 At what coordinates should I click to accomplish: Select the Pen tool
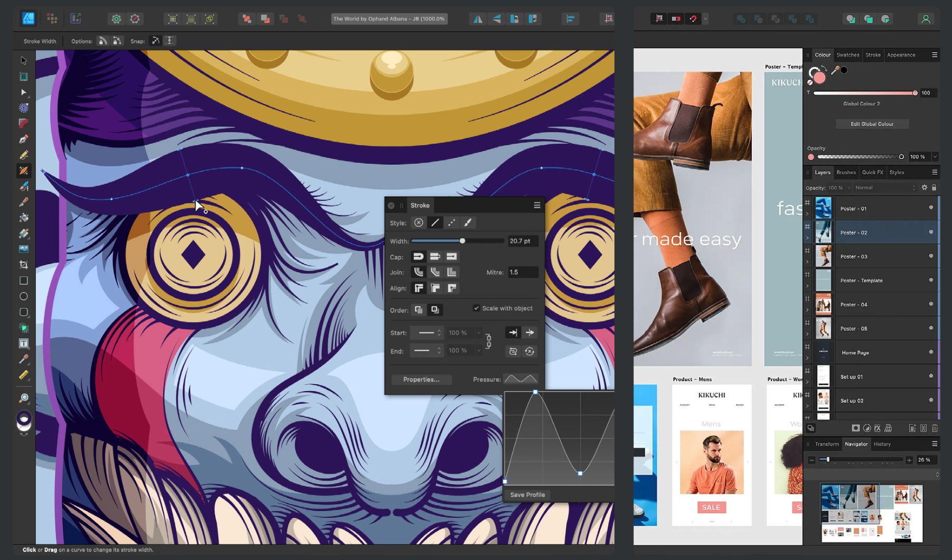click(24, 139)
